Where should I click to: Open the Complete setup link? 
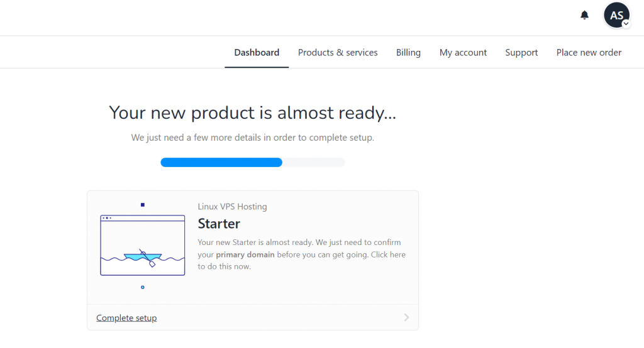[x=126, y=318]
